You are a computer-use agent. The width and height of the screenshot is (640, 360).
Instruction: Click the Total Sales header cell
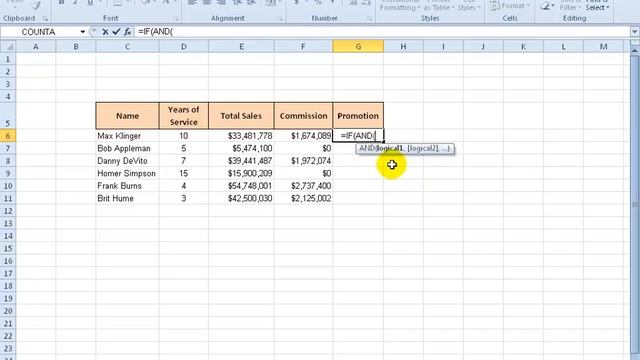[x=241, y=116]
